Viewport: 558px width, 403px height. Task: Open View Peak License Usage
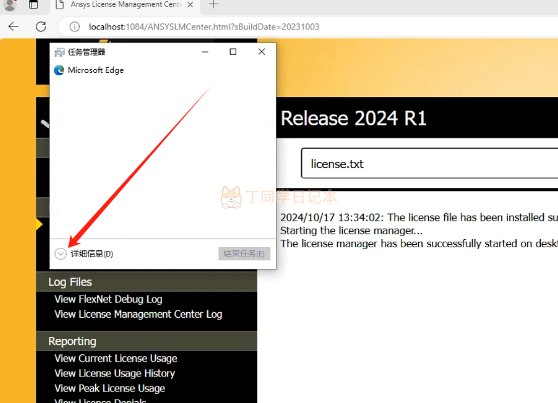(110, 388)
